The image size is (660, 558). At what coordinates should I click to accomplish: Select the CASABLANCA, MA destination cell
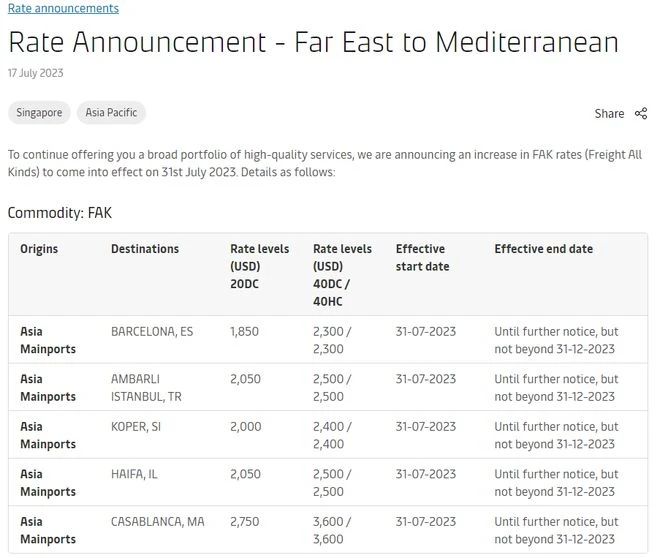[157, 522]
